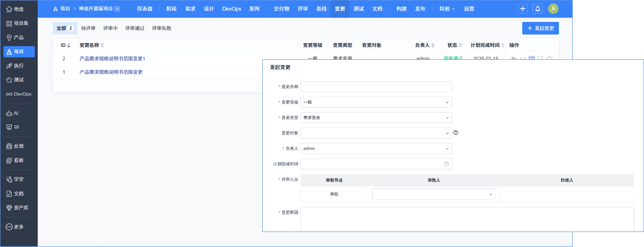Switch to the 需求 tab
The width and height of the screenshot is (644, 247).
coord(190,9)
